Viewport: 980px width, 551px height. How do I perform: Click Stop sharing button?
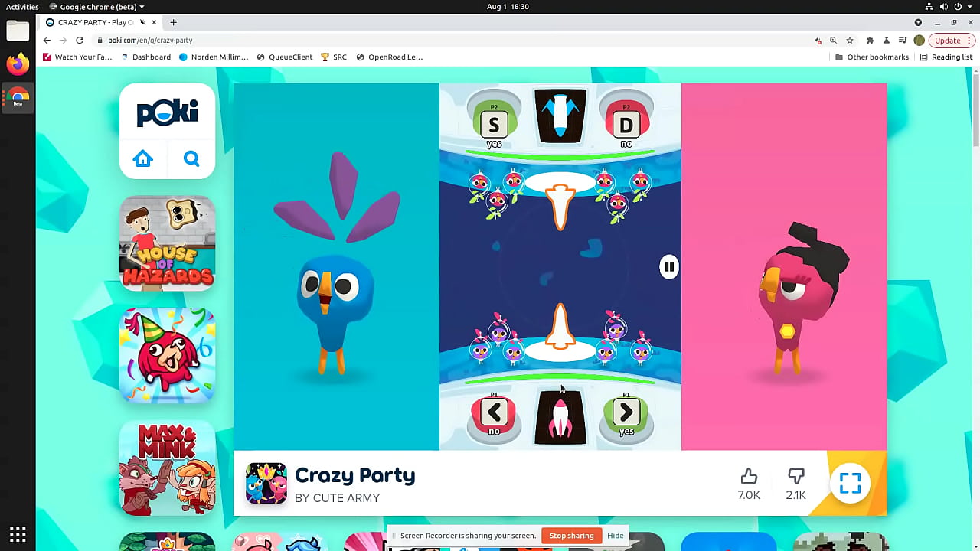(x=571, y=536)
